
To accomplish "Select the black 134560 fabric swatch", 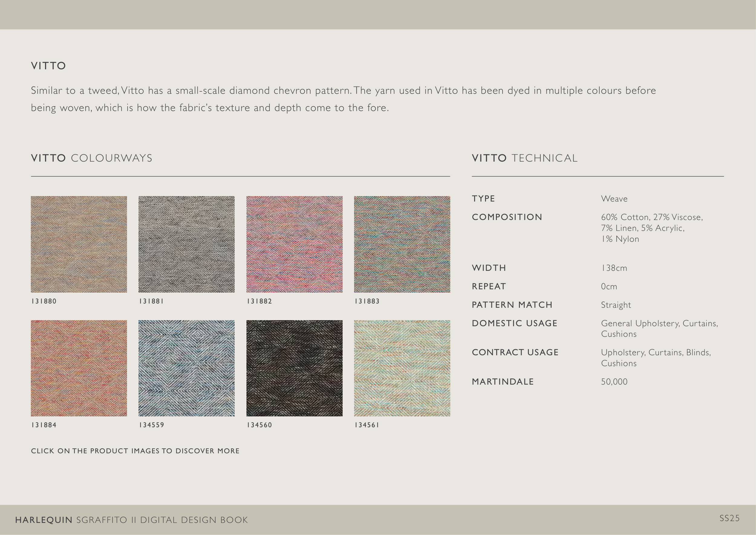I will coord(294,368).
